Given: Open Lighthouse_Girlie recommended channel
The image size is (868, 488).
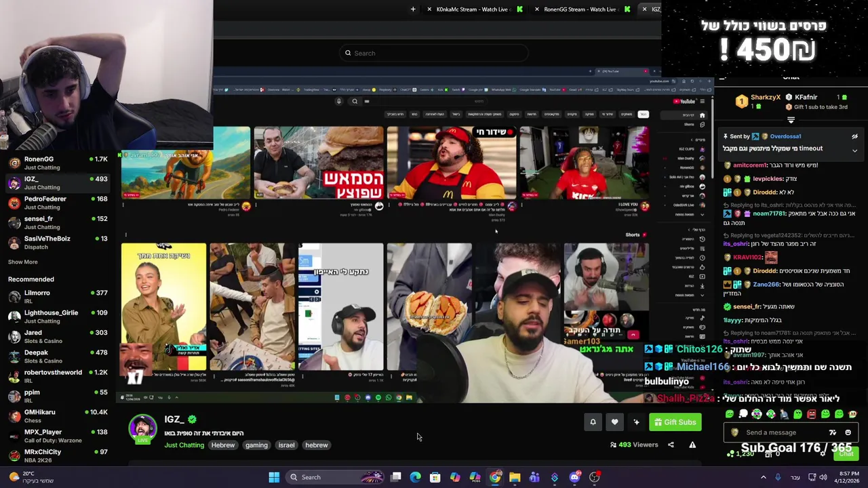Looking at the screenshot, I should coord(58,317).
